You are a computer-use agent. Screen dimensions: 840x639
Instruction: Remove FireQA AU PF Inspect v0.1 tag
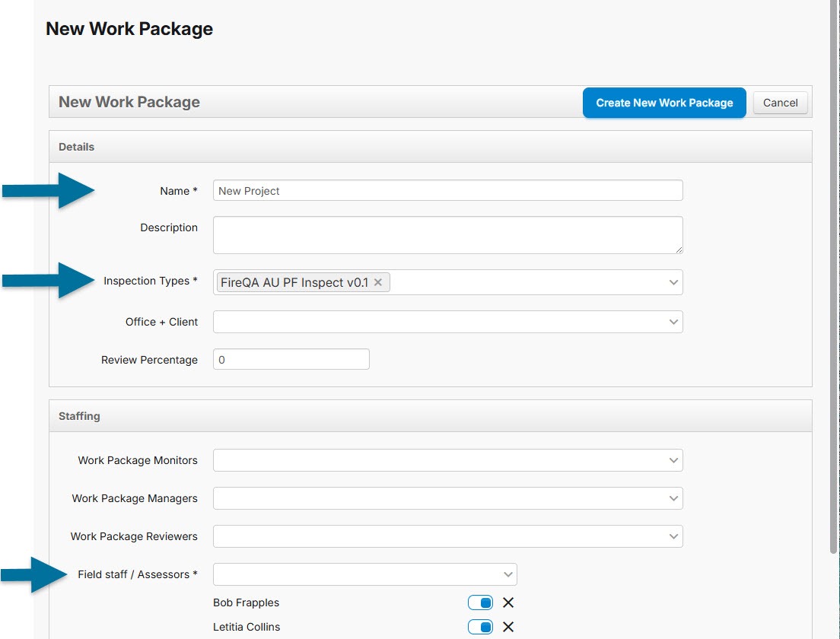click(x=378, y=282)
